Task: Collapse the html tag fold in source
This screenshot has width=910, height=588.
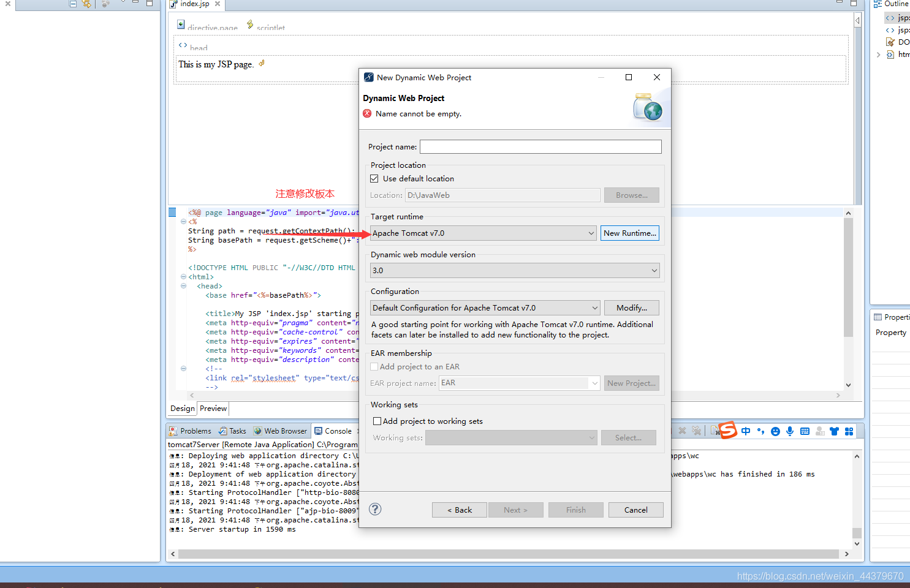Action: pos(183,277)
